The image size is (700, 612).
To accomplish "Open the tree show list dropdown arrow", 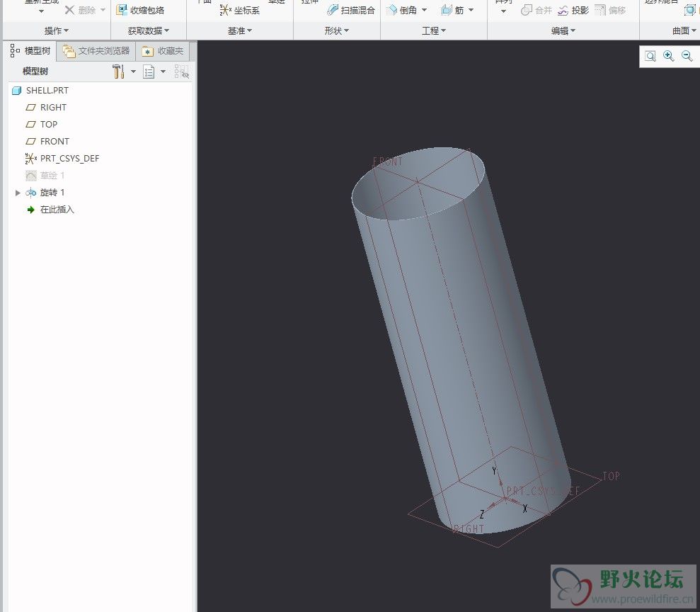I will click(163, 72).
